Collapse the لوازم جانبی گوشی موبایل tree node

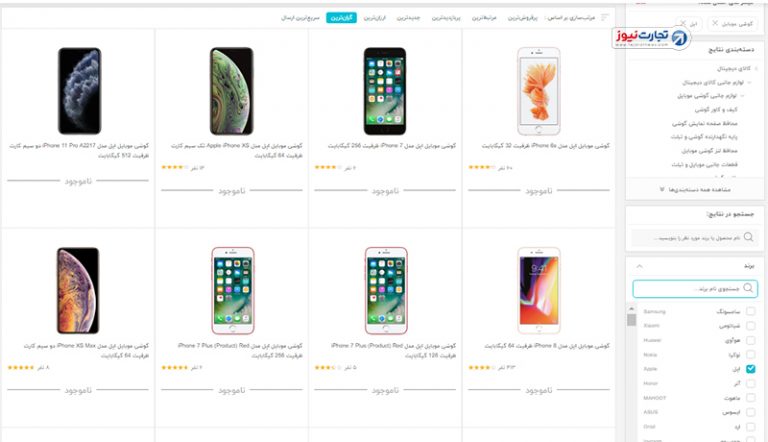pos(743,96)
